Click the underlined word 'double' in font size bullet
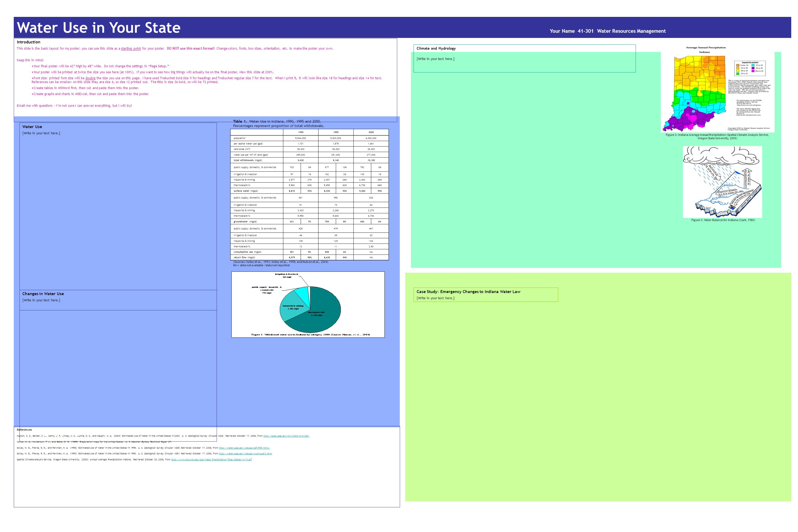The width and height of the screenshot is (798, 532). (x=90, y=78)
